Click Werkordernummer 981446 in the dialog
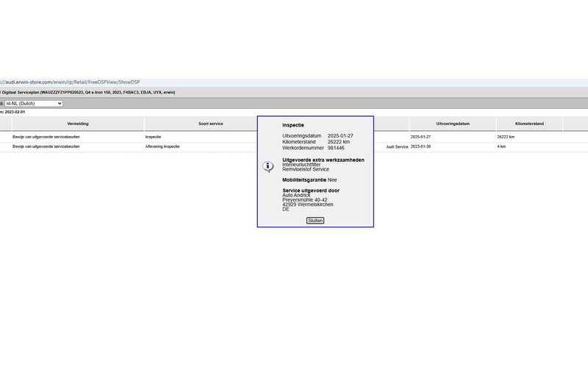 (313, 148)
